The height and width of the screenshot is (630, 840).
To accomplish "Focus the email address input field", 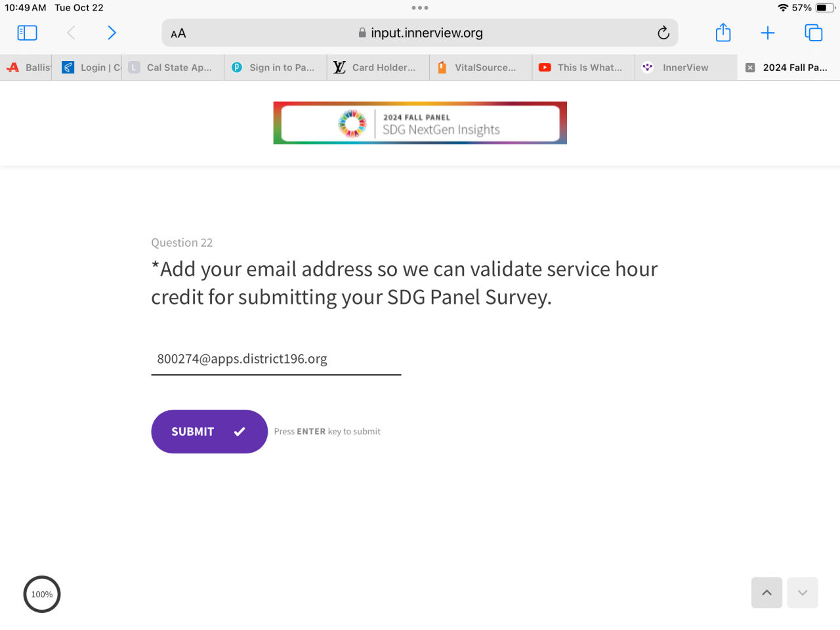I will click(276, 359).
